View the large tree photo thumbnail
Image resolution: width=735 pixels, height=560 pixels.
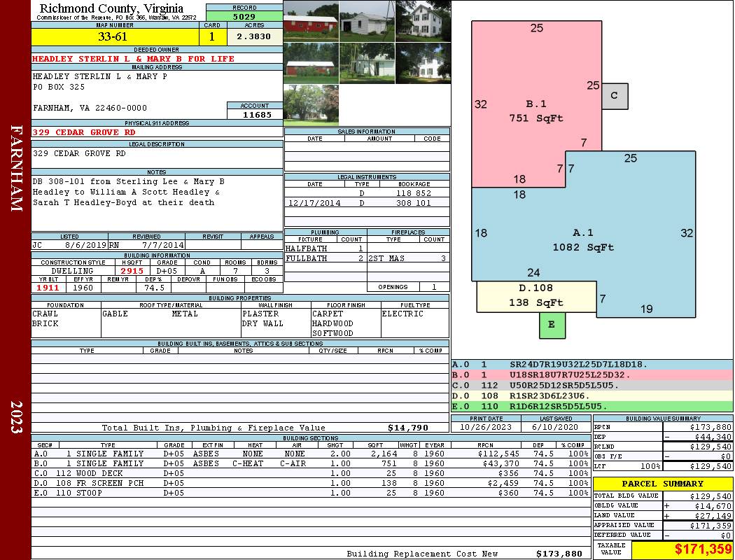[311, 105]
